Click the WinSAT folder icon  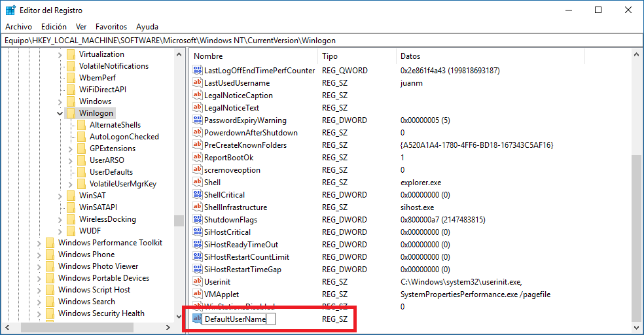click(x=71, y=196)
